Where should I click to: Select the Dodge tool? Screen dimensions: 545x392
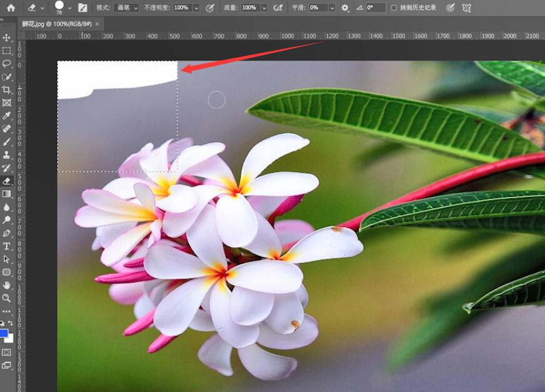[x=7, y=220]
